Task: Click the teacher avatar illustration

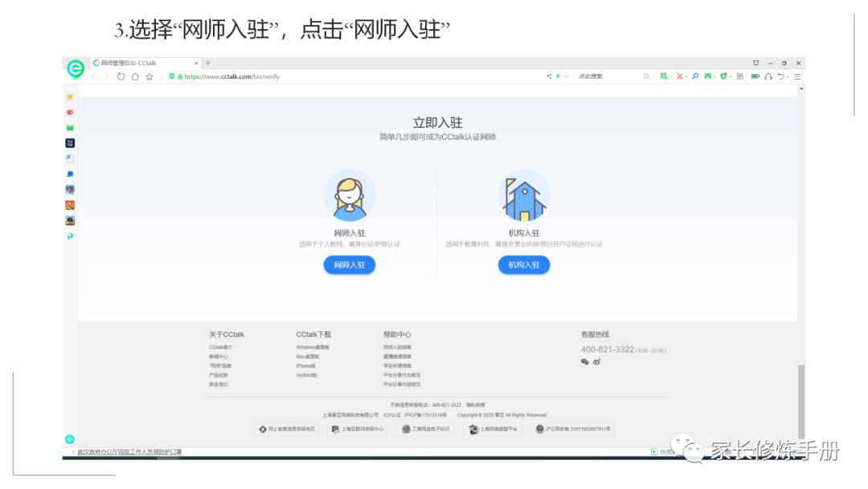Action: (350, 196)
